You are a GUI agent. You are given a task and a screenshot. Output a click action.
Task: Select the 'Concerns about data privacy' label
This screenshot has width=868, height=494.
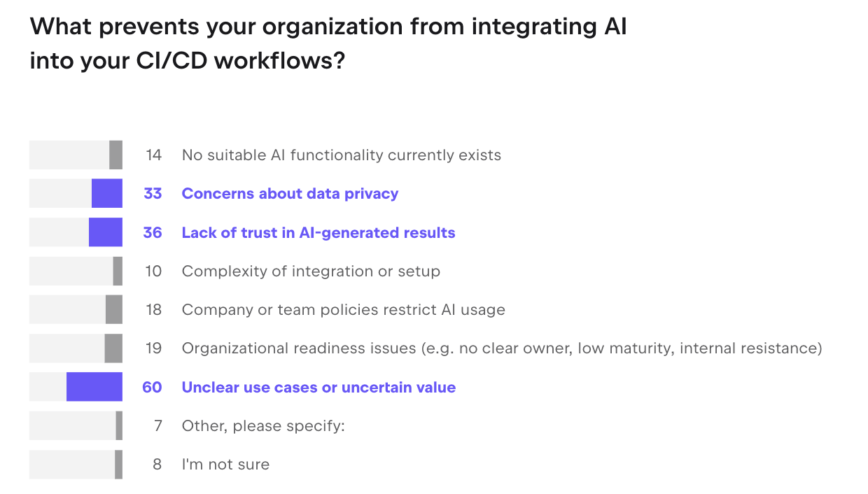point(290,194)
